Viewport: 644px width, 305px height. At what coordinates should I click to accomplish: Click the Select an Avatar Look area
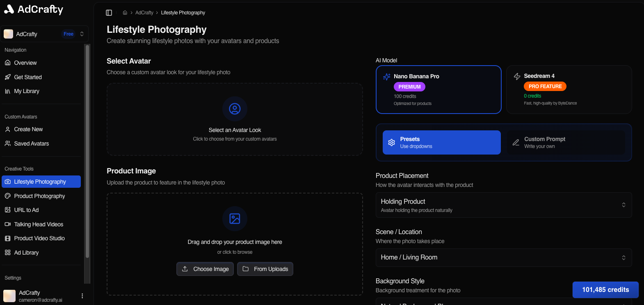[235, 119]
